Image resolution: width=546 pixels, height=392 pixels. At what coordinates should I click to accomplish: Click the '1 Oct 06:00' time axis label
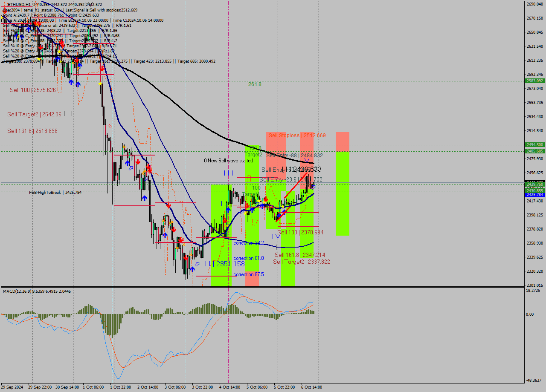[x=93, y=387]
